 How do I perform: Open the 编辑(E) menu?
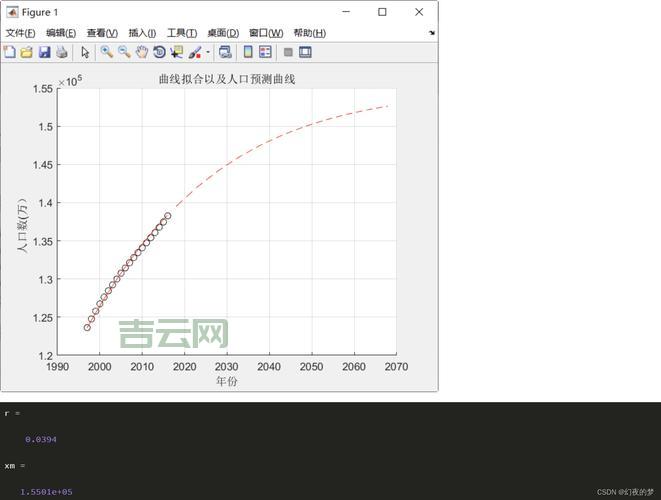click(x=61, y=33)
